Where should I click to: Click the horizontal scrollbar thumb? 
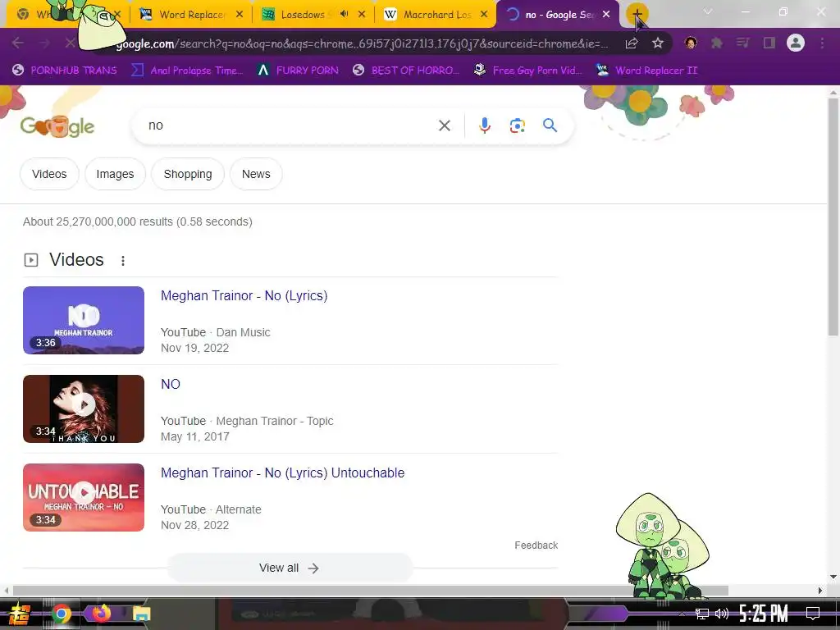pyautogui.click(x=370, y=591)
